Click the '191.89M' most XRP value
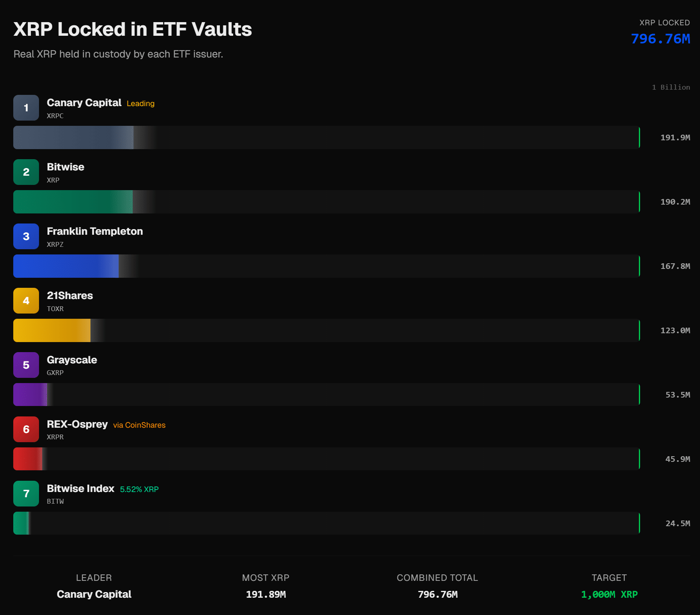 [x=266, y=594]
